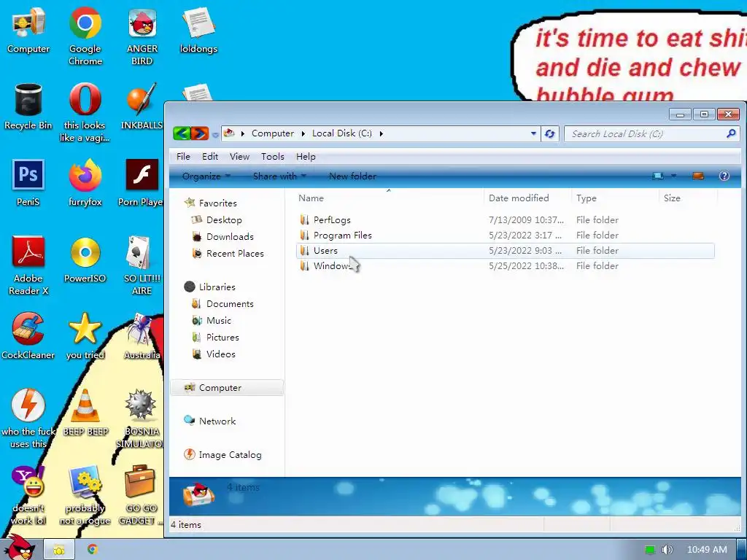Screen dimensions: 747x560
Task: Select the Users folder row
Action: pos(505,251)
